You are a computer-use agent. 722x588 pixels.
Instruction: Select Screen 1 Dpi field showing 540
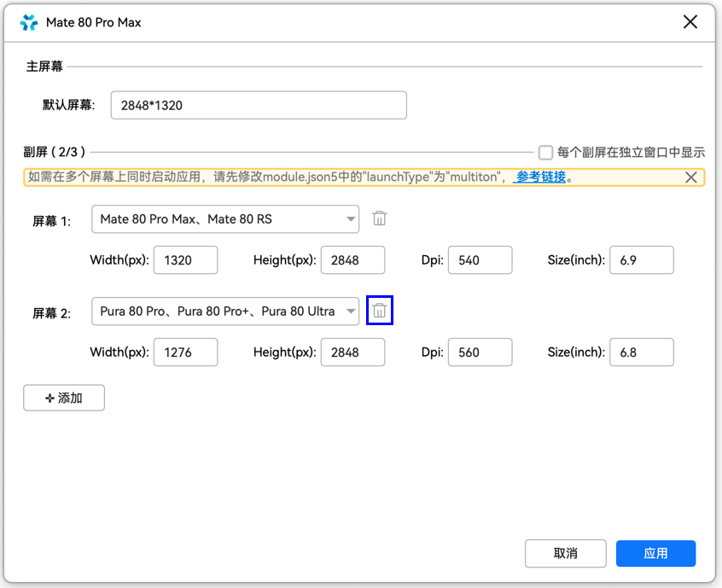[480, 260]
